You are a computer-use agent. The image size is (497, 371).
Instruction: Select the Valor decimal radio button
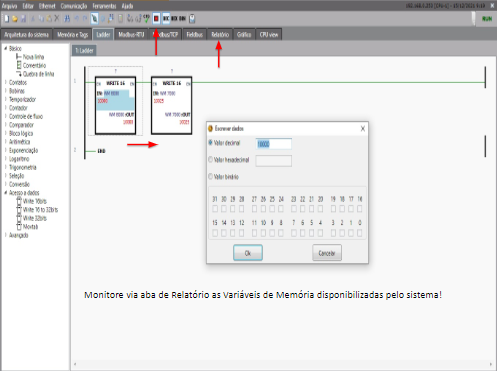210,143
